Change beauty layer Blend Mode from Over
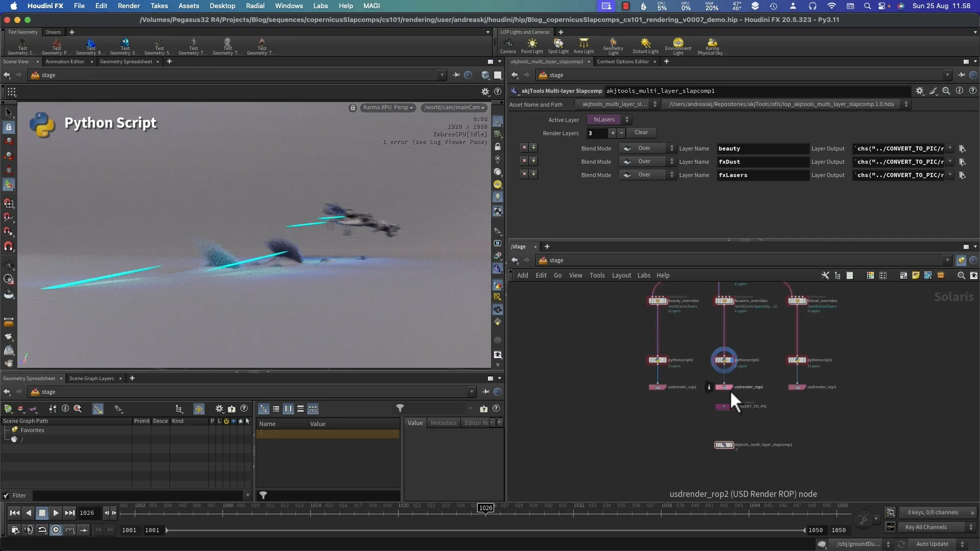The height and width of the screenshot is (551, 980). coord(647,148)
